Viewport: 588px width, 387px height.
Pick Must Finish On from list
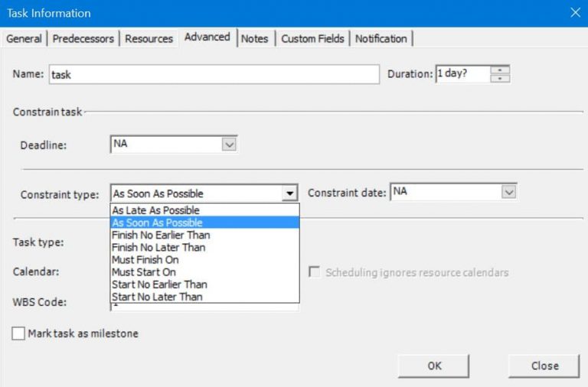click(145, 260)
